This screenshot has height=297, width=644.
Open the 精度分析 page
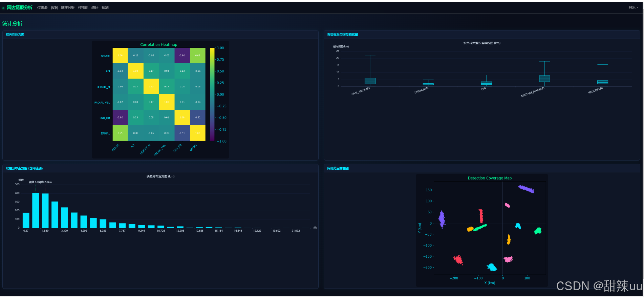pos(68,7)
